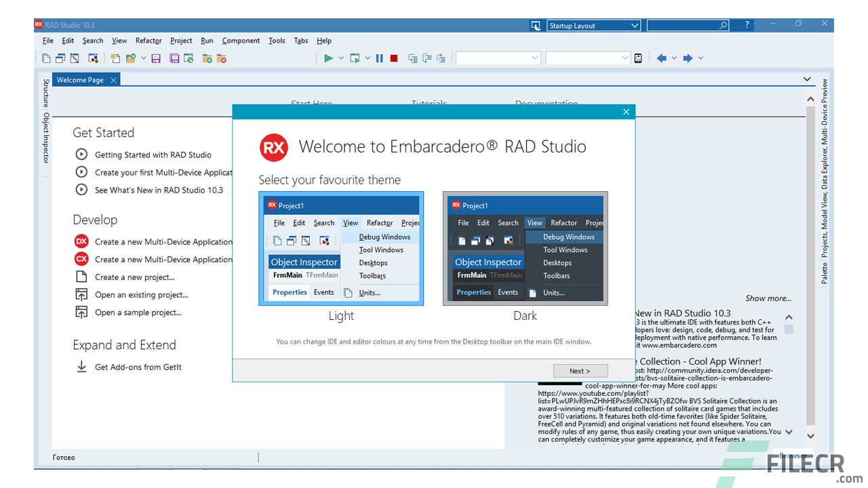The image size is (868, 488).
Task: Select the Run with debugging green arrow icon
Action: pos(329,58)
